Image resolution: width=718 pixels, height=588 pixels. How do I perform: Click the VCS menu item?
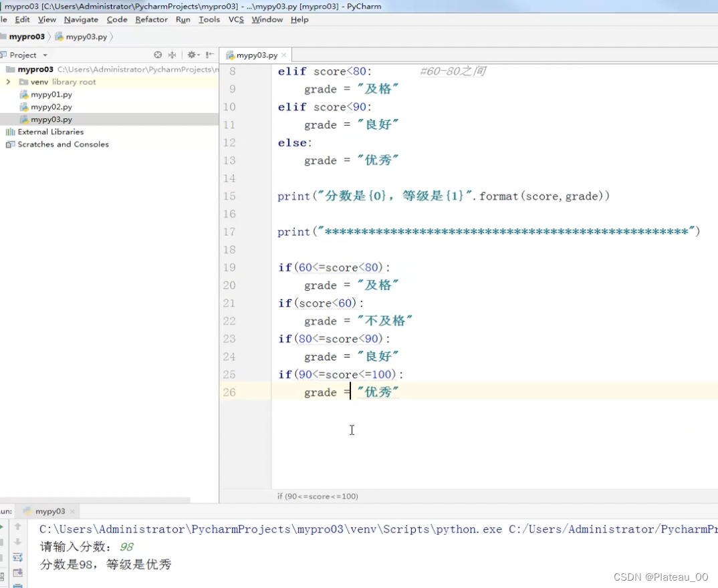tap(236, 19)
